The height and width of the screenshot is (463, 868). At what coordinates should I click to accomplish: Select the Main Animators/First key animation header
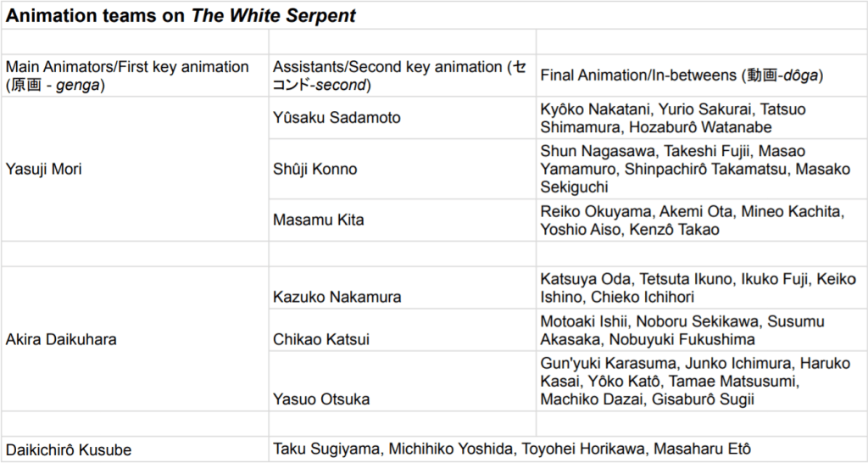click(x=127, y=75)
